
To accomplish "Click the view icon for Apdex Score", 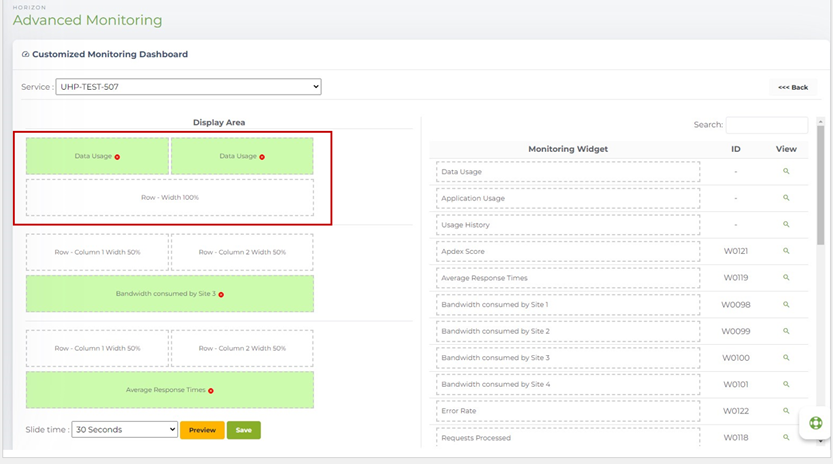I will pyautogui.click(x=786, y=251).
